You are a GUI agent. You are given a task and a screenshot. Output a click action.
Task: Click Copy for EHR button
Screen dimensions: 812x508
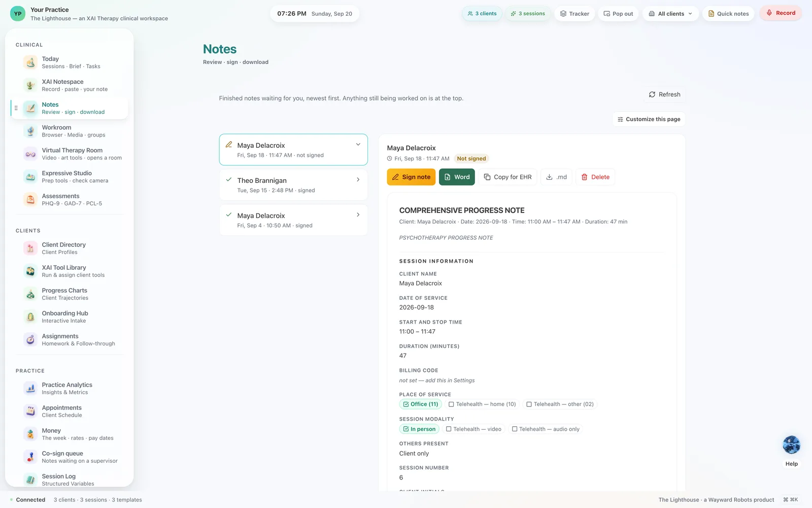pos(507,177)
